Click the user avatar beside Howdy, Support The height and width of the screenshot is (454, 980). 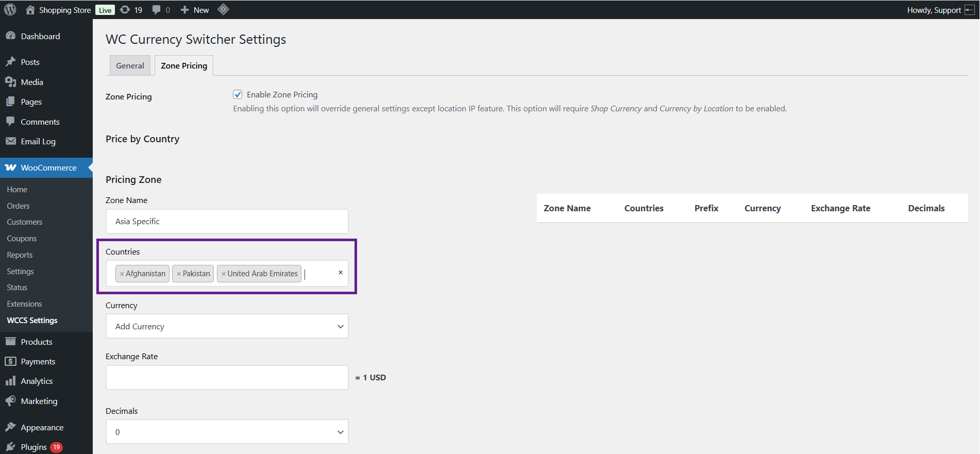point(969,10)
